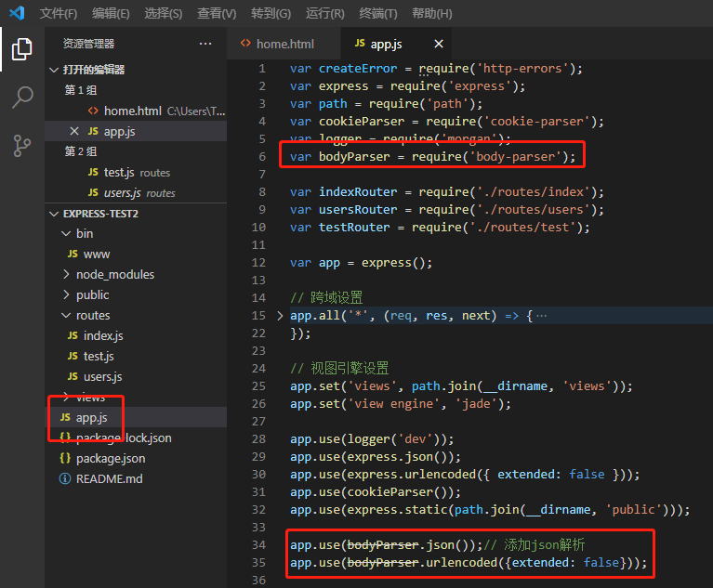
Task: Click the 第 1 组 group label
Action: pyautogui.click(x=81, y=90)
